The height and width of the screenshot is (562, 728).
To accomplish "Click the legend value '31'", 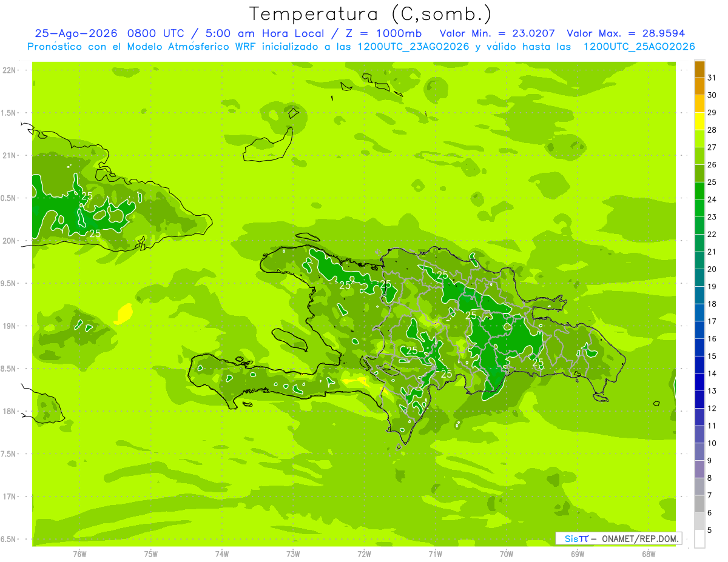I will 712,78.
